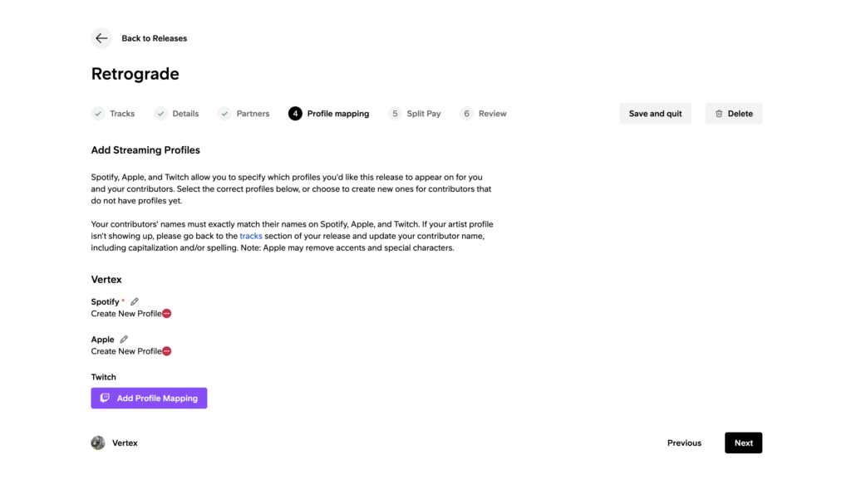Image resolution: width=851 pixels, height=504 pixels.
Task: Remove Apple Create New Profile mapping
Action: (167, 351)
